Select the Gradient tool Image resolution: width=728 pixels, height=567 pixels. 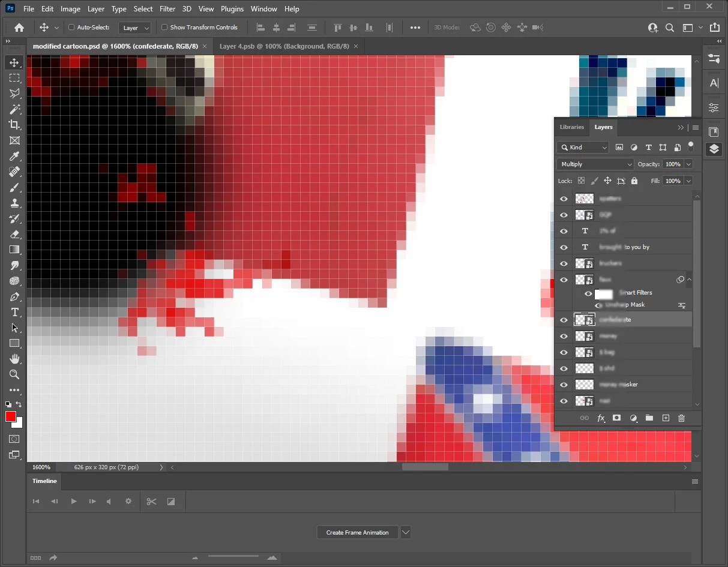(x=14, y=250)
